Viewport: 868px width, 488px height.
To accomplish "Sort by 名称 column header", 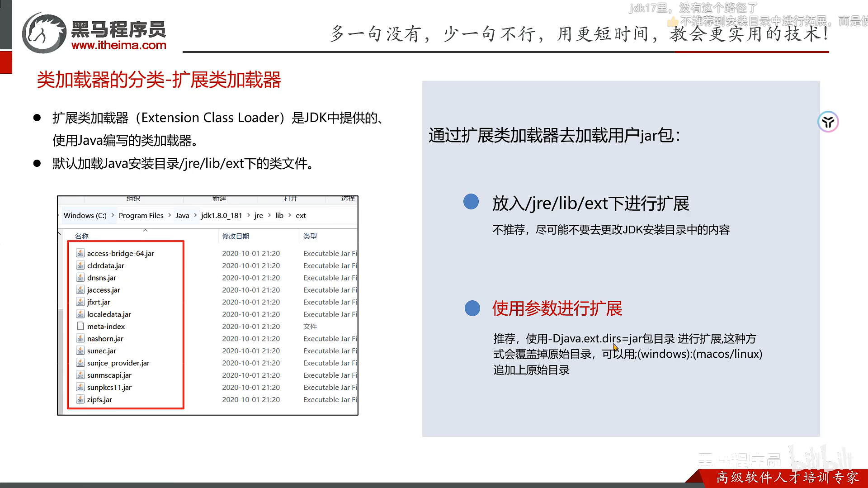I will coord(82,236).
